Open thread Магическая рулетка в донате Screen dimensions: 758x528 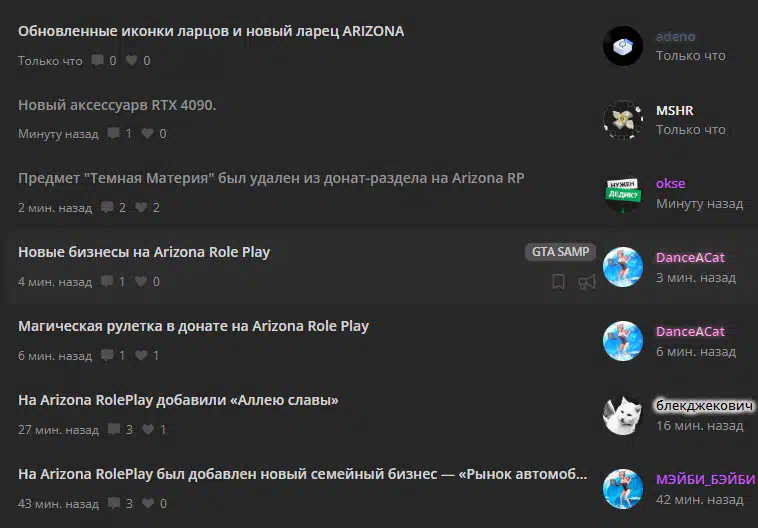193,326
